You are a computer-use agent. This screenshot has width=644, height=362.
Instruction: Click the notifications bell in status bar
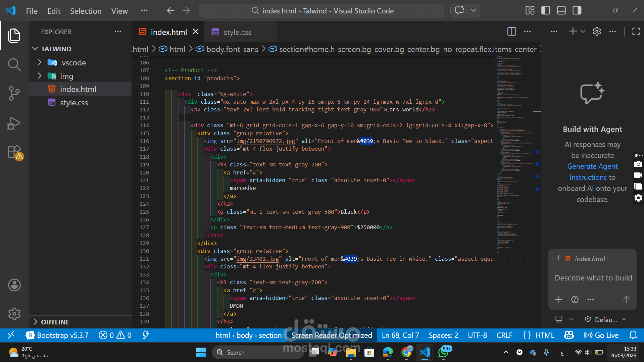[x=633, y=335]
